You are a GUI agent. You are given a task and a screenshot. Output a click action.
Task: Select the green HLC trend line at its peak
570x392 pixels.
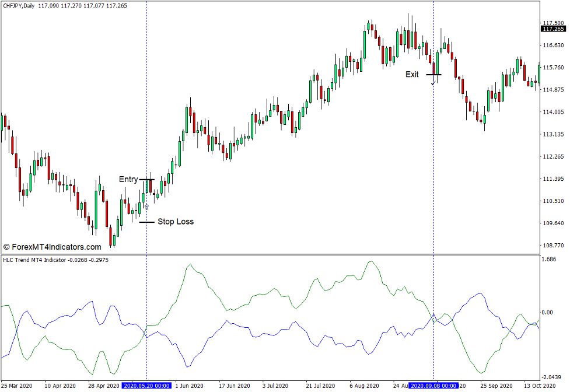[x=372, y=262]
